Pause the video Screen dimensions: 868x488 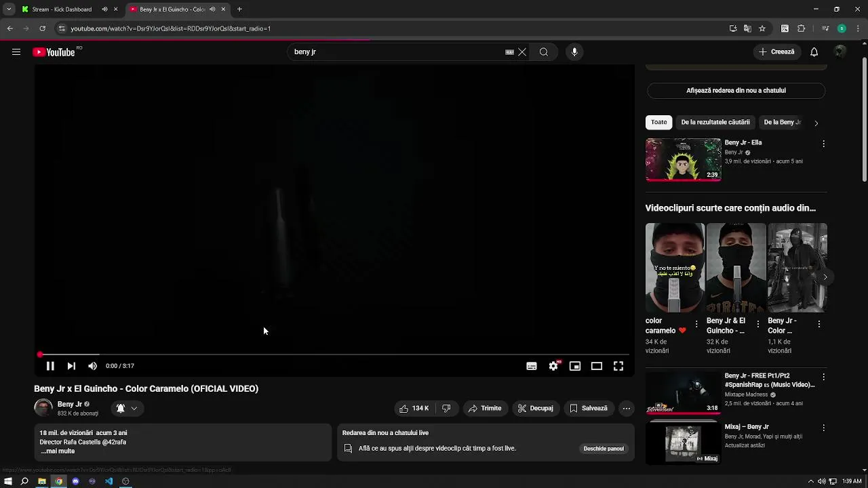click(50, 366)
